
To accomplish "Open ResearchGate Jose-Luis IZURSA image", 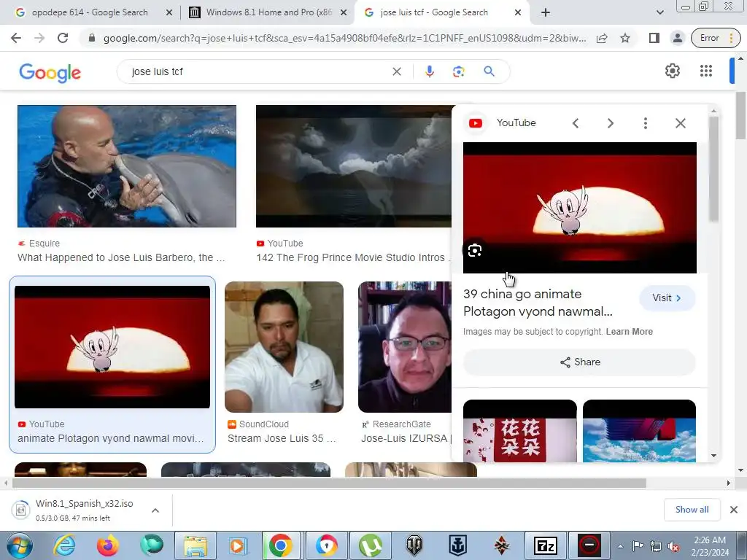I will pyautogui.click(x=405, y=346).
